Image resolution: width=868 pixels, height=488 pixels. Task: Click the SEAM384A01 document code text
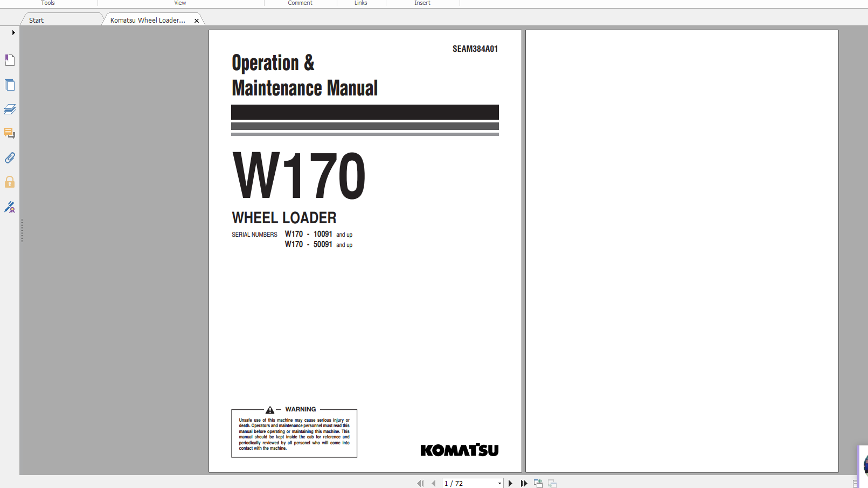(x=475, y=49)
